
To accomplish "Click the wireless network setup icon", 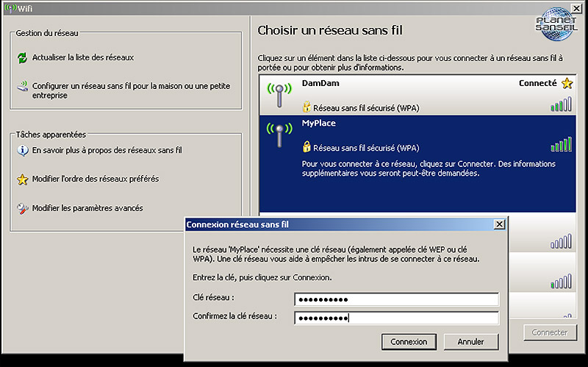I will pyautogui.click(x=23, y=86).
